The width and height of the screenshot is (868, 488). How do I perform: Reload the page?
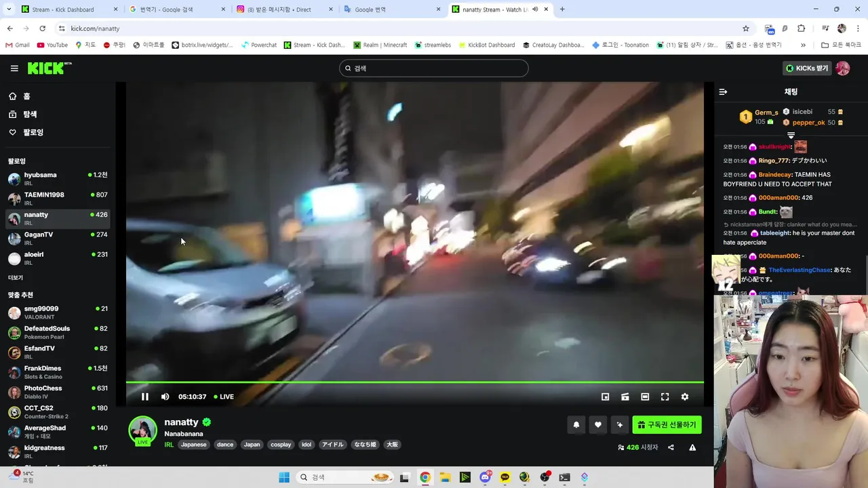(x=42, y=28)
